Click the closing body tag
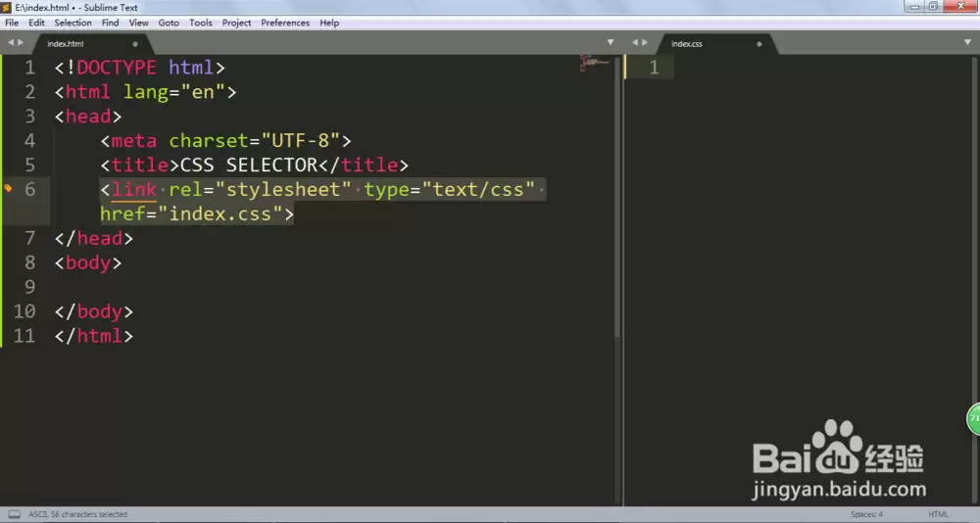Screen dimensions: 980x523 (x=94, y=311)
